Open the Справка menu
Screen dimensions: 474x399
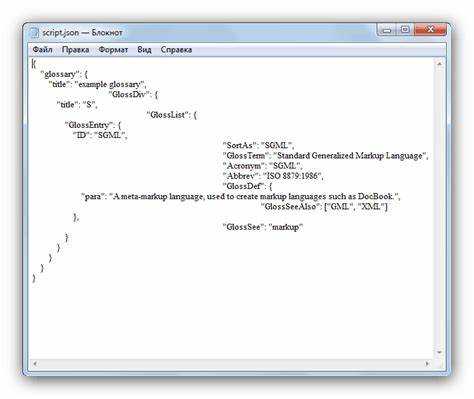(x=176, y=50)
